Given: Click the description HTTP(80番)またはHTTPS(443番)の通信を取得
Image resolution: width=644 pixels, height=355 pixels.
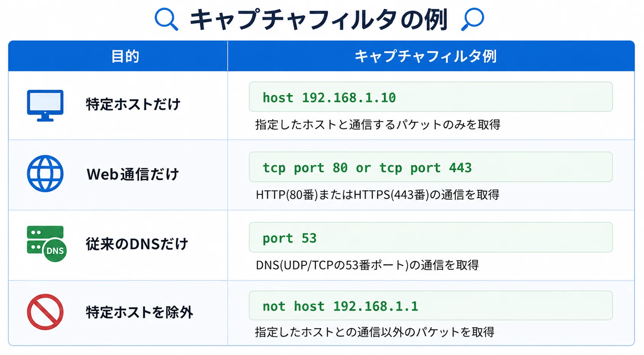Looking at the screenshot, I should pos(377,195).
